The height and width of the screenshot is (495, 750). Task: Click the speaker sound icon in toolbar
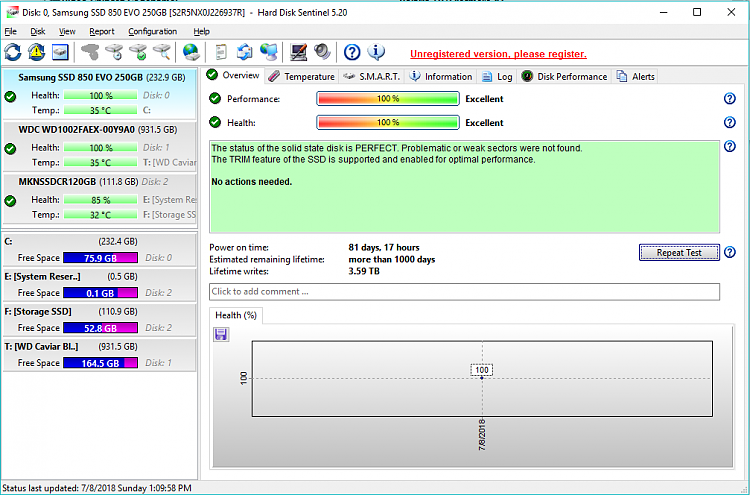[322, 52]
